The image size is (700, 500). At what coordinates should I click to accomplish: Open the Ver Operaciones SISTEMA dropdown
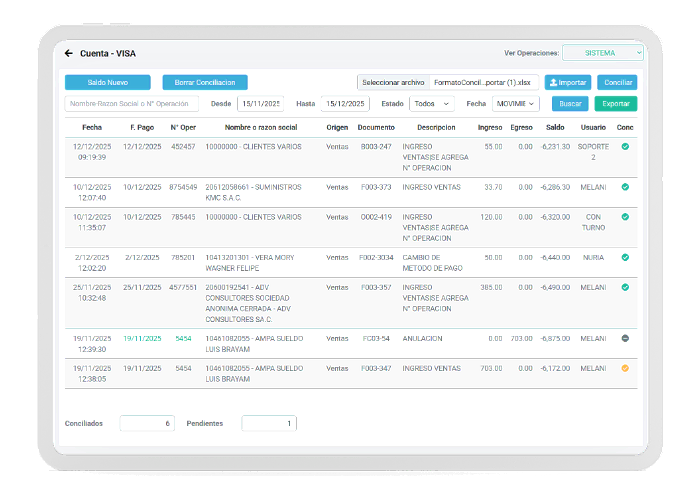tap(603, 53)
